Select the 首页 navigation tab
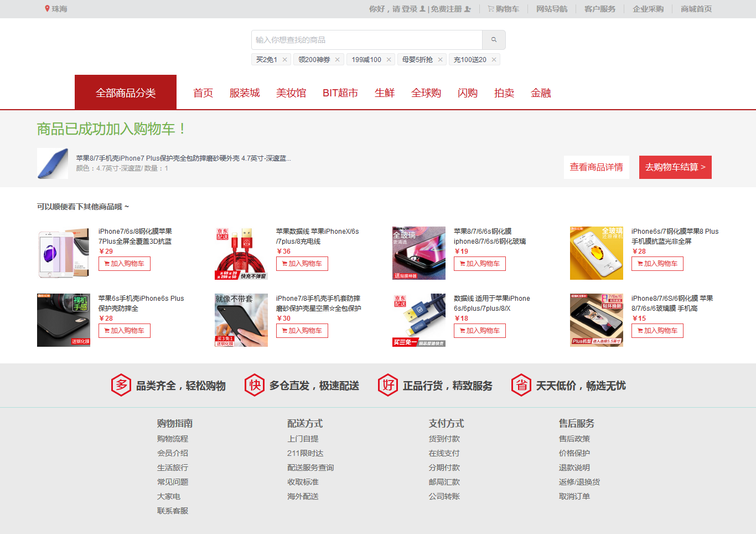This screenshot has width=756, height=534. pyautogui.click(x=203, y=93)
